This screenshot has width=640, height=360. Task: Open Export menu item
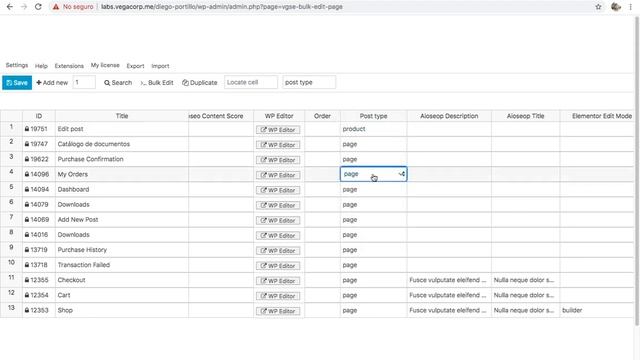(135, 66)
